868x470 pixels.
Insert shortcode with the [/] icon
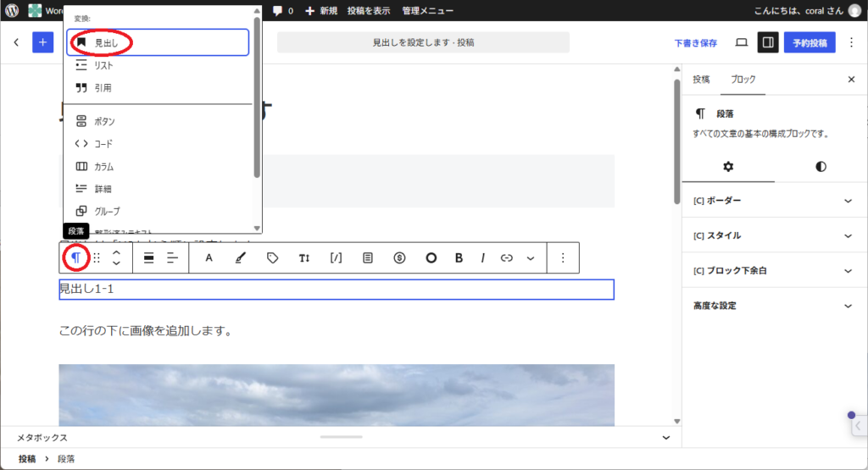point(336,257)
